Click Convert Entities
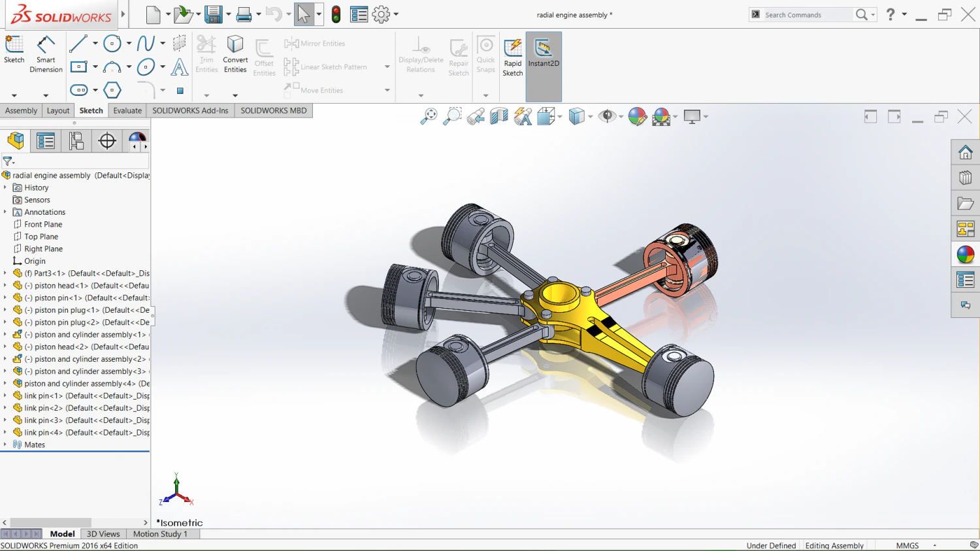The image size is (980, 551). [x=235, y=54]
